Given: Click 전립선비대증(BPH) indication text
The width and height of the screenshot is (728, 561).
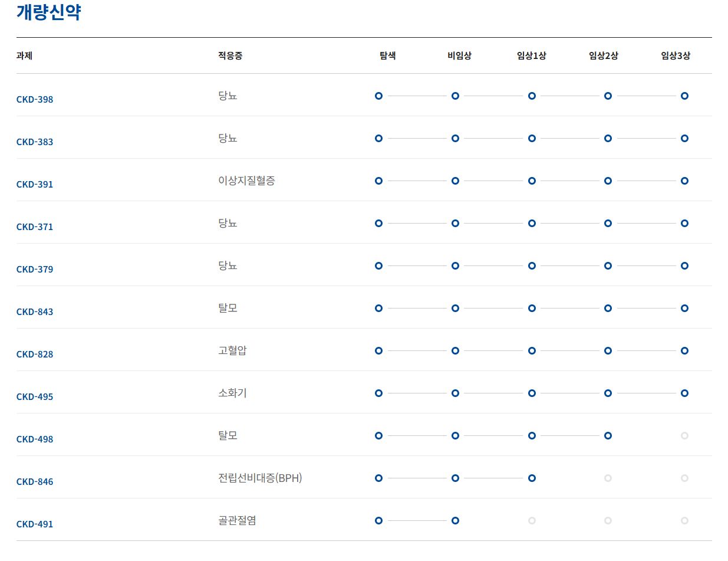Looking at the screenshot, I should (x=260, y=478).
